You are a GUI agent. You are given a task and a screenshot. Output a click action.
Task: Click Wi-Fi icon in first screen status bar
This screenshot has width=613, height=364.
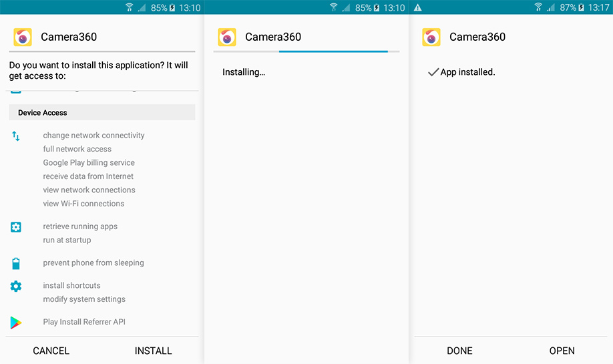coord(129,7)
